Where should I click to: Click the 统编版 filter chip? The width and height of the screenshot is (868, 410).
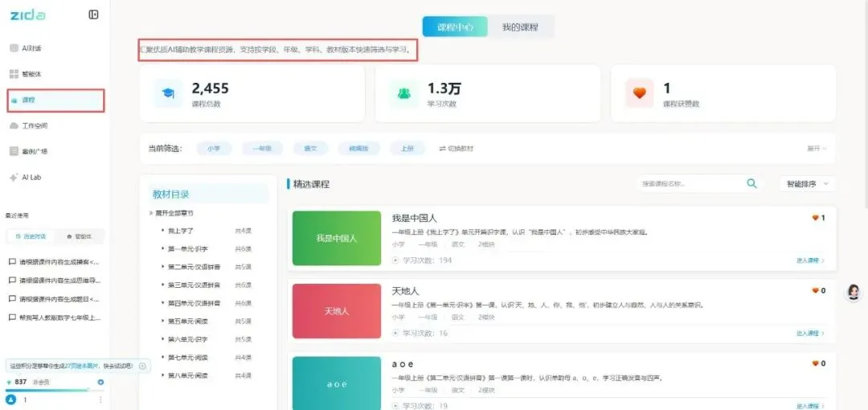tap(358, 149)
